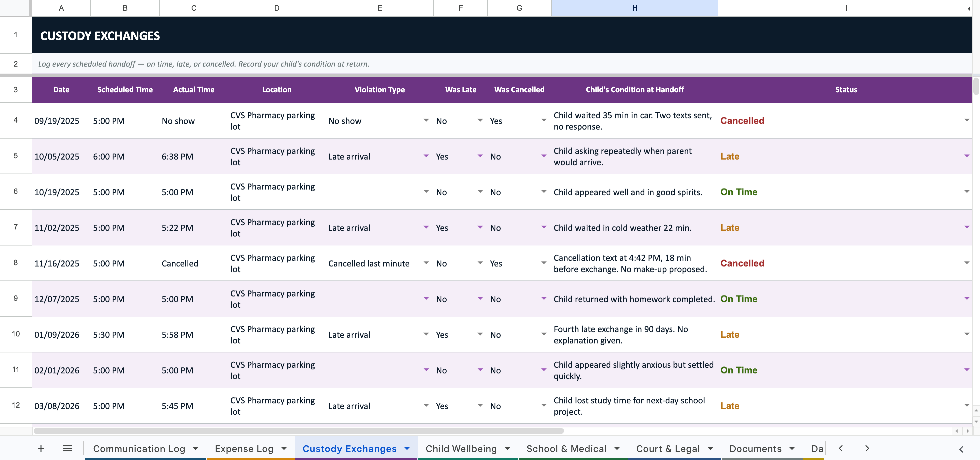Select row 8 header

click(x=16, y=263)
